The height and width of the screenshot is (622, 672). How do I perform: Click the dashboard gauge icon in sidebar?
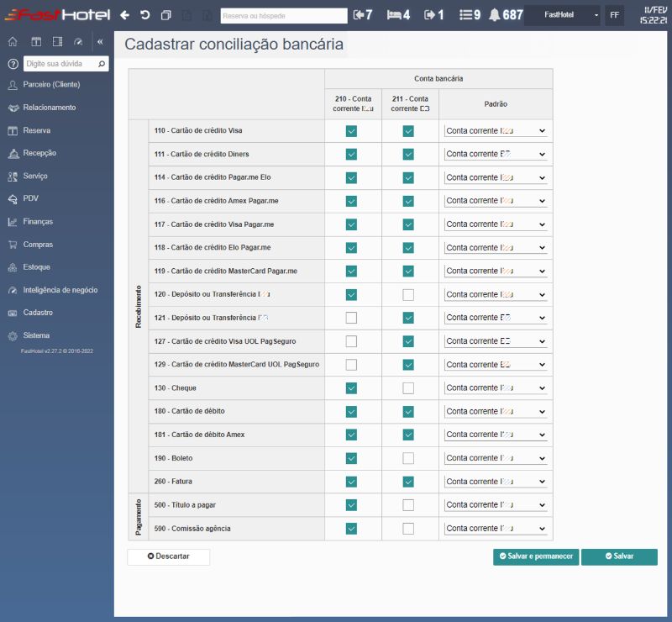pos(78,41)
